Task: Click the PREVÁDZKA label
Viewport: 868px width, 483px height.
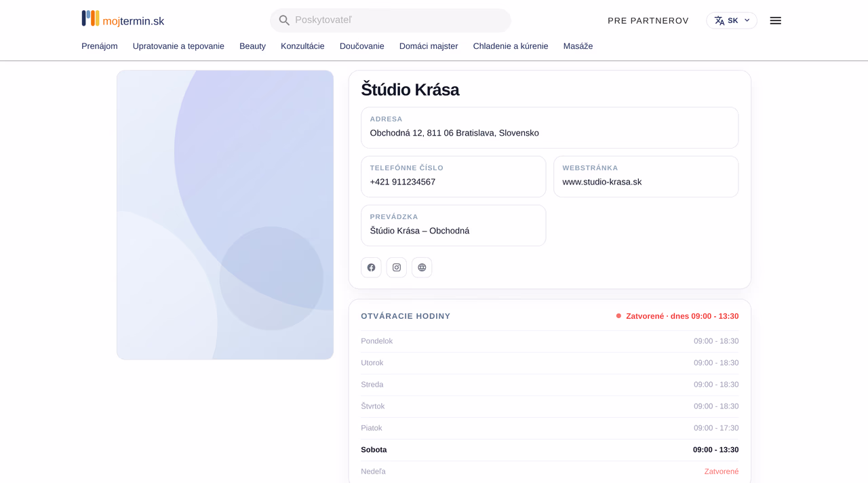Action: click(x=394, y=216)
